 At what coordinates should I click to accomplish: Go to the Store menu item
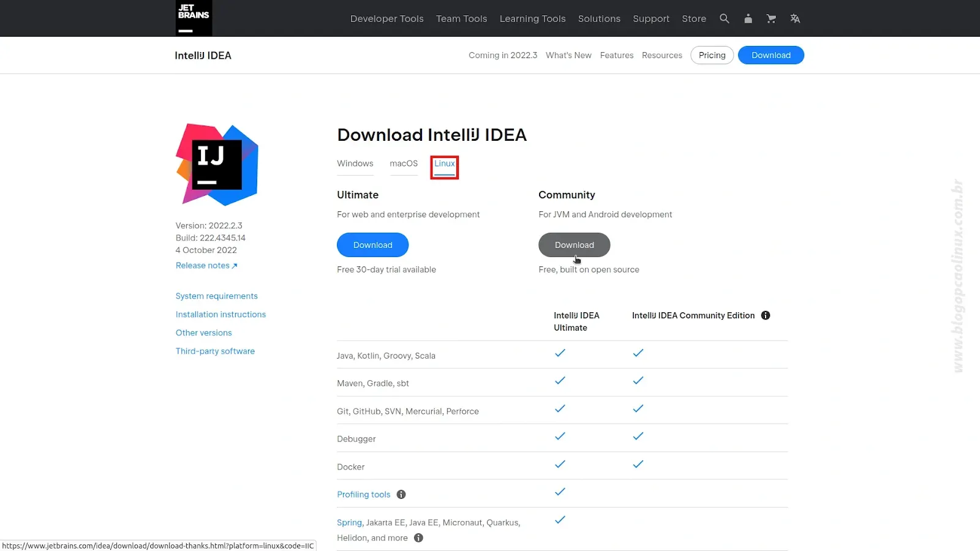[694, 18]
